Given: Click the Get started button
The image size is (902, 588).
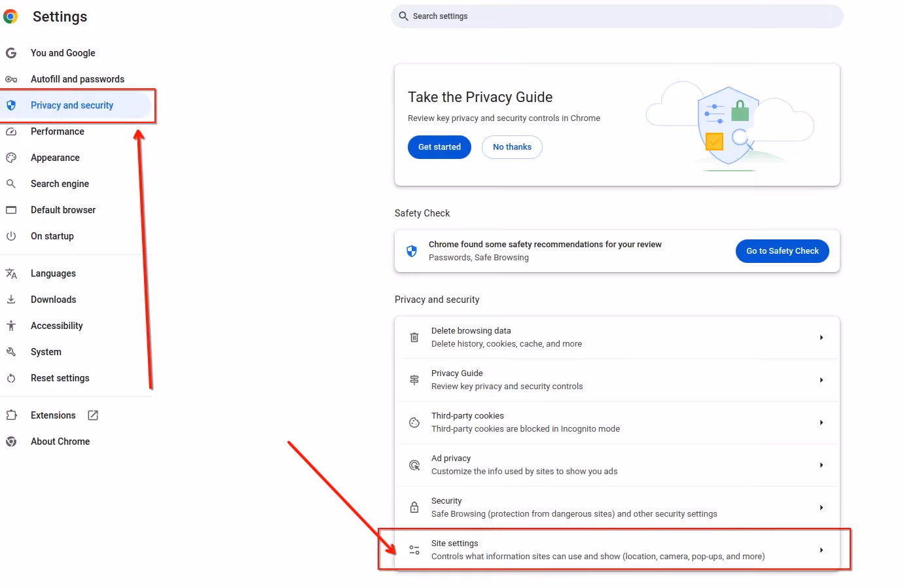Looking at the screenshot, I should 439,147.
